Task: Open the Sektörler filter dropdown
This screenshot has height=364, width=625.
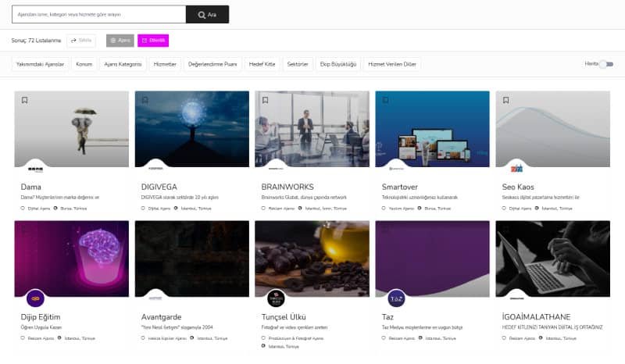Action: point(298,64)
